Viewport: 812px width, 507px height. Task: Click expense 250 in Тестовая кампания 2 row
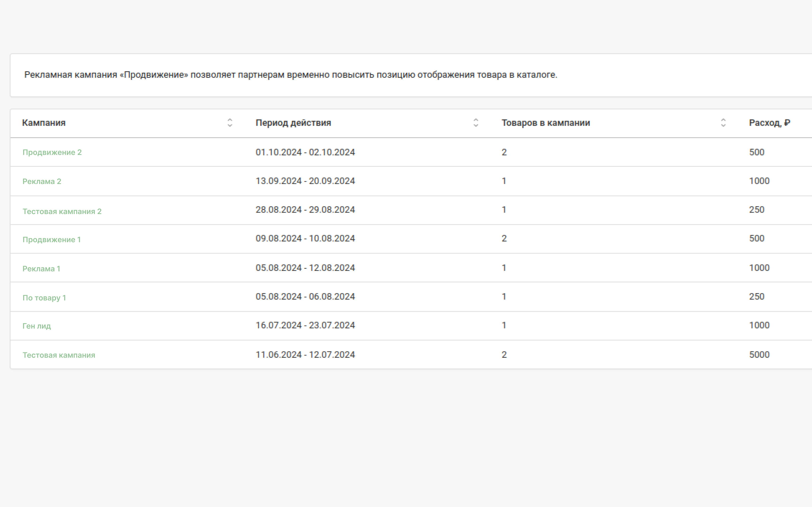(757, 210)
